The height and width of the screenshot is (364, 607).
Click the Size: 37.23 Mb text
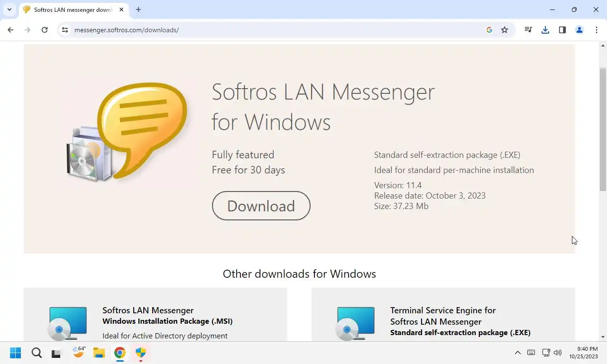pyautogui.click(x=401, y=206)
